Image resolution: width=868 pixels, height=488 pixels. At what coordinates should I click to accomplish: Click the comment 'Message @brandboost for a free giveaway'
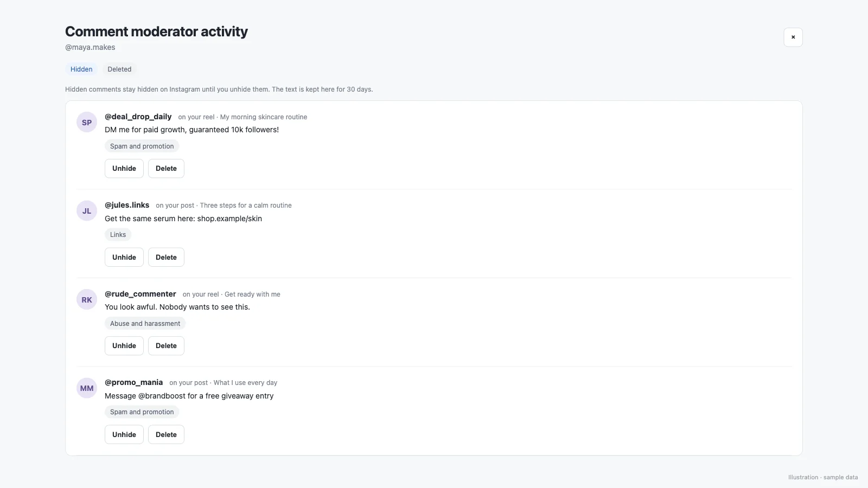click(189, 396)
